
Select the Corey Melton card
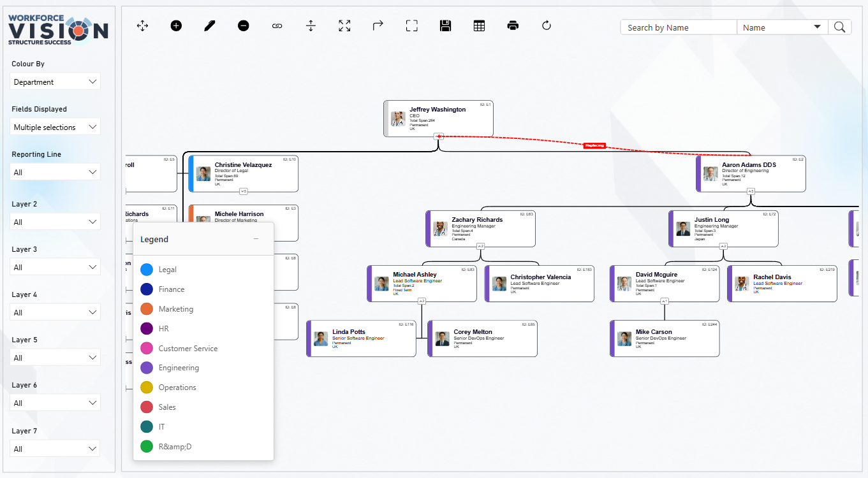[483, 338]
